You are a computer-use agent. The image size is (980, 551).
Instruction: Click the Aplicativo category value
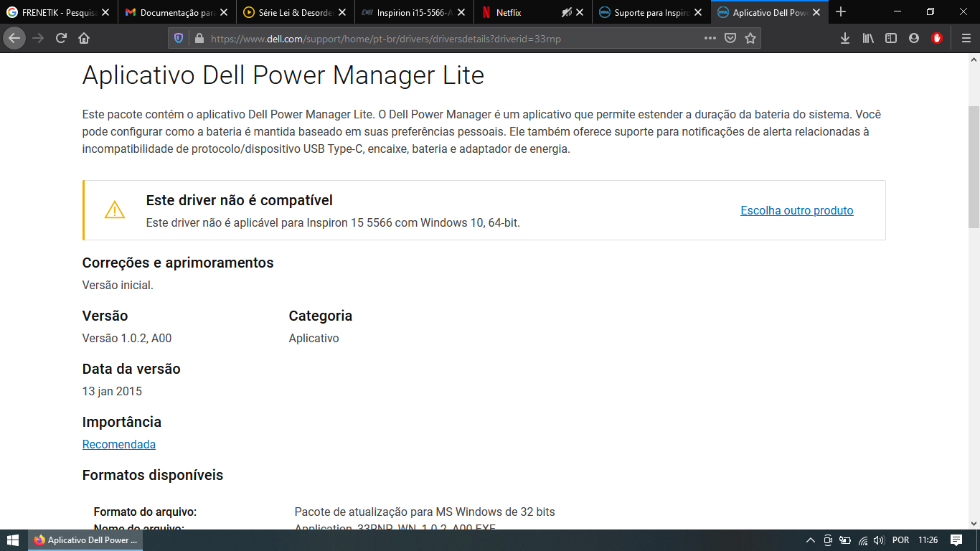(x=314, y=338)
